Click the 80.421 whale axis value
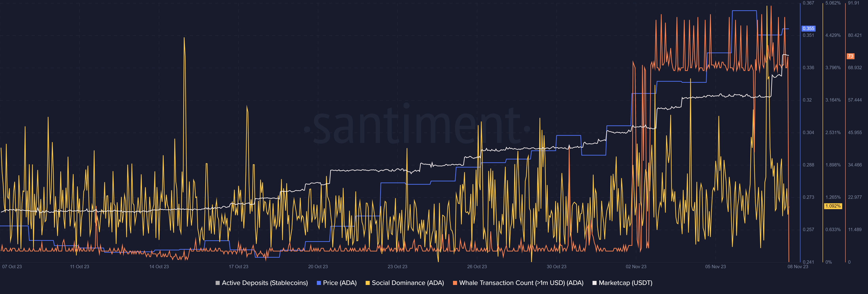868x294 pixels. [x=855, y=36]
